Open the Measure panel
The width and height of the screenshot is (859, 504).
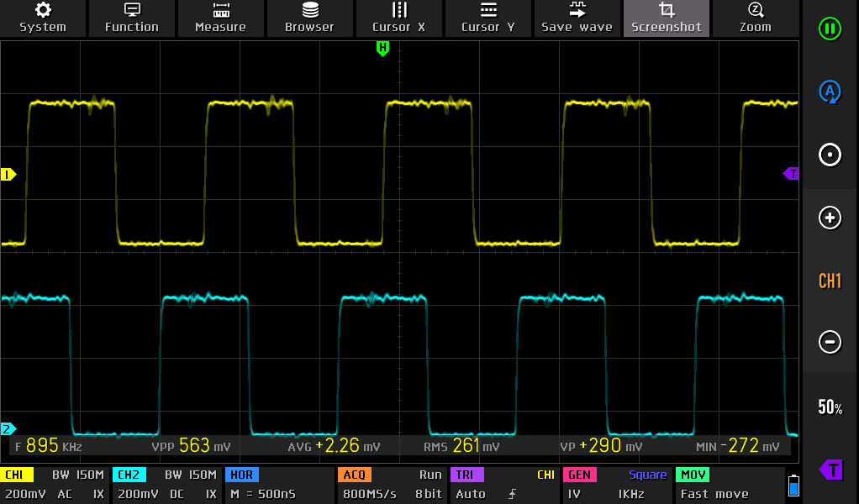pyautogui.click(x=220, y=18)
